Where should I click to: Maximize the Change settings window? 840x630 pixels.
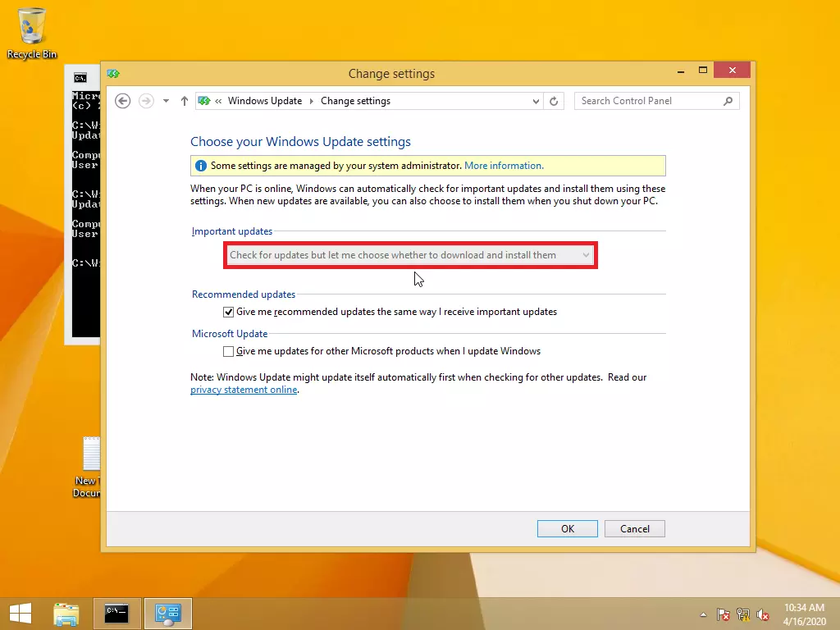[703, 71]
